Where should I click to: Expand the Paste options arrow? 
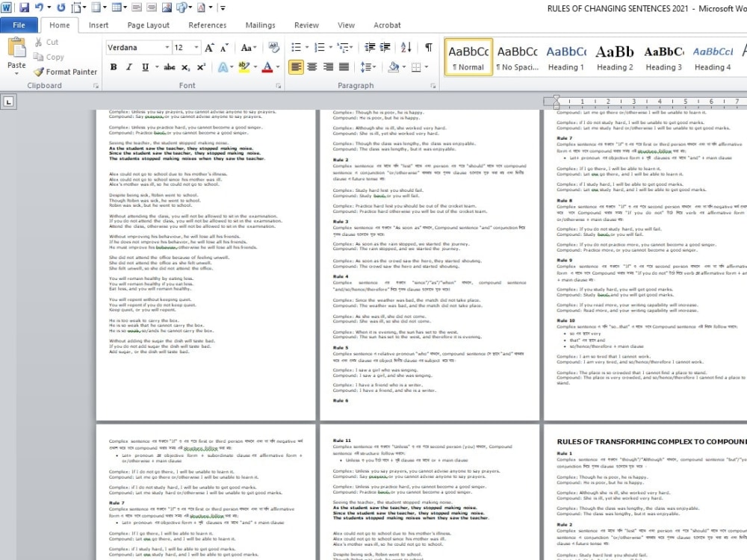(x=16, y=73)
